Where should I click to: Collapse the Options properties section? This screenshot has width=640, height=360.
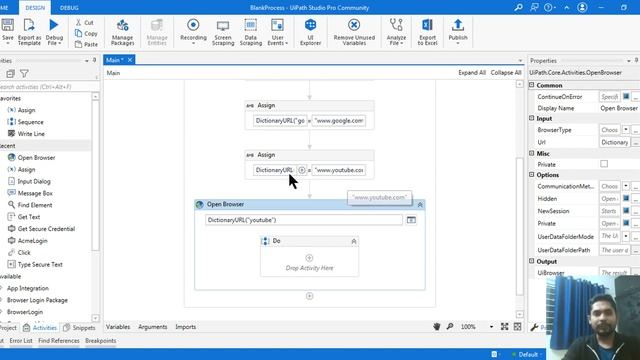pos(532,174)
